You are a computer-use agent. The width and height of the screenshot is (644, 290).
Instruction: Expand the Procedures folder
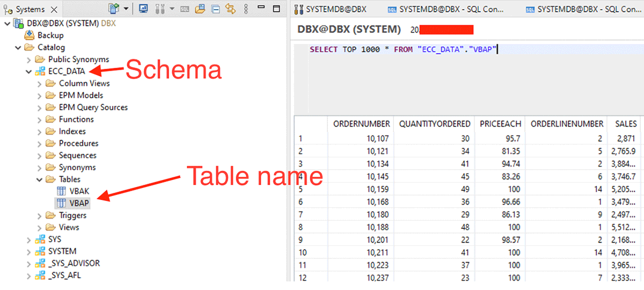39,143
